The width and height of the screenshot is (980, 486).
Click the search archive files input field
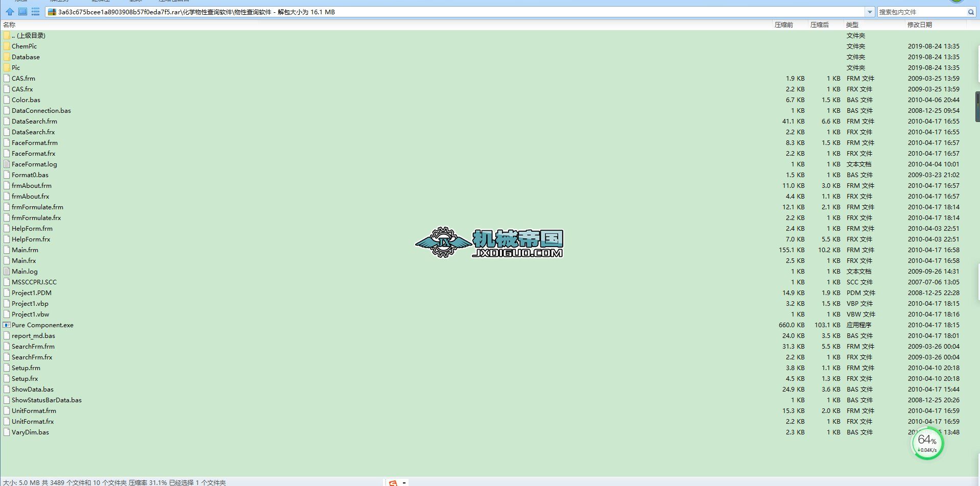click(922, 12)
